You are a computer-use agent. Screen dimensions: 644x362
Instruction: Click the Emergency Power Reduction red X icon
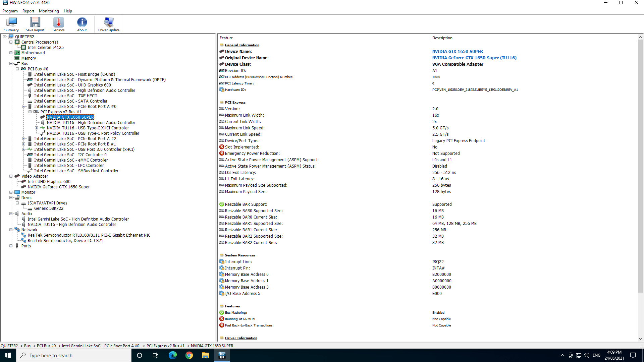221,154
